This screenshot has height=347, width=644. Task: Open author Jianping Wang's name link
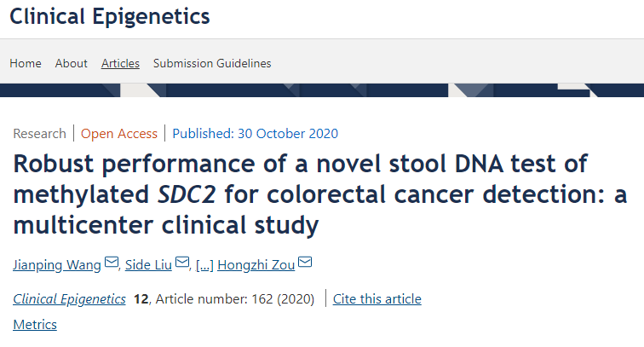pyautogui.click(x=57, y=264)
